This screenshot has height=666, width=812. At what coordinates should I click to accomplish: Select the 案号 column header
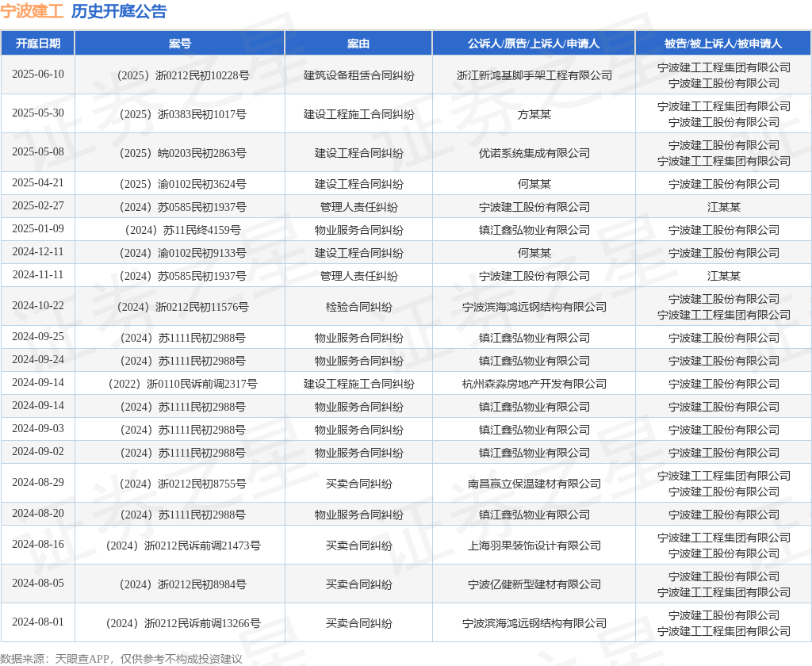[x=180, y=44]
